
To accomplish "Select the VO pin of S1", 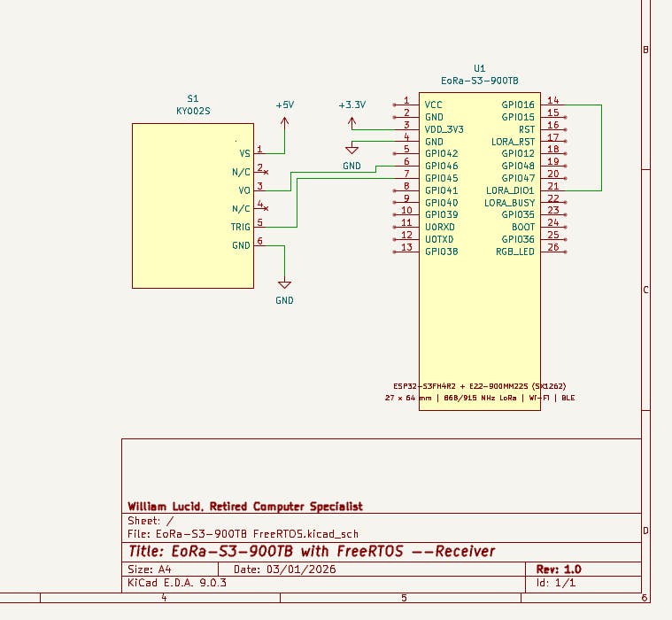I will (244, 190).
